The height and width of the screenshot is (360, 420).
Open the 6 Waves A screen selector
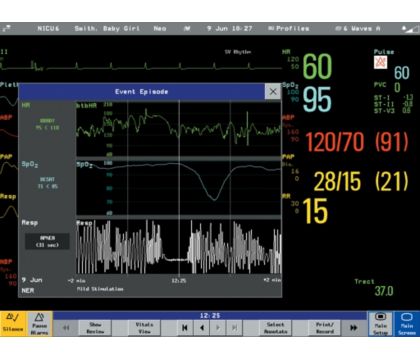[x=358, y=29]
